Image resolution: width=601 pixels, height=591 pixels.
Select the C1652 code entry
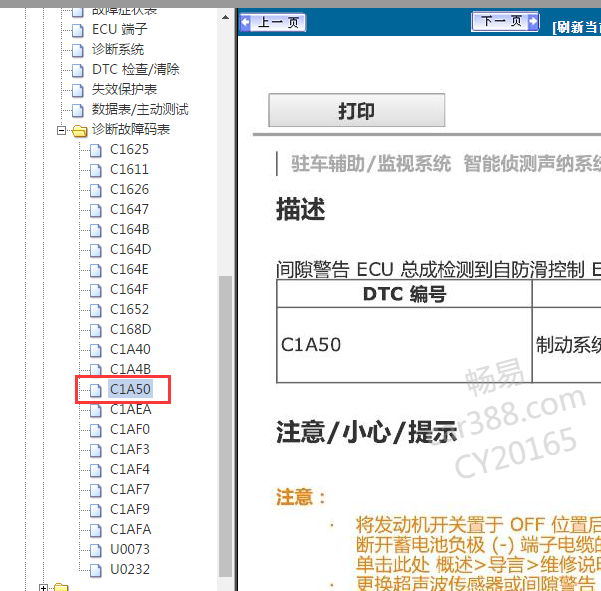coord(129,309)
